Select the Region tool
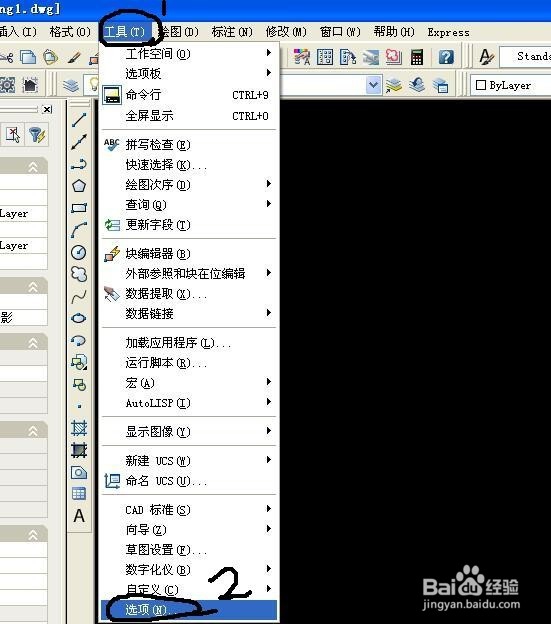The height and width of the screenshot is (624, 551). click(x=79, y=472)
